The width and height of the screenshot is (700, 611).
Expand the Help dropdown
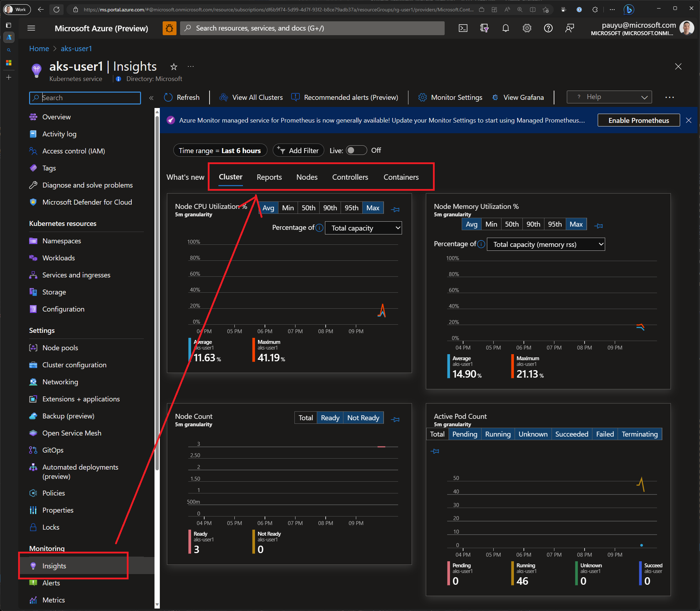coord(609,97)
